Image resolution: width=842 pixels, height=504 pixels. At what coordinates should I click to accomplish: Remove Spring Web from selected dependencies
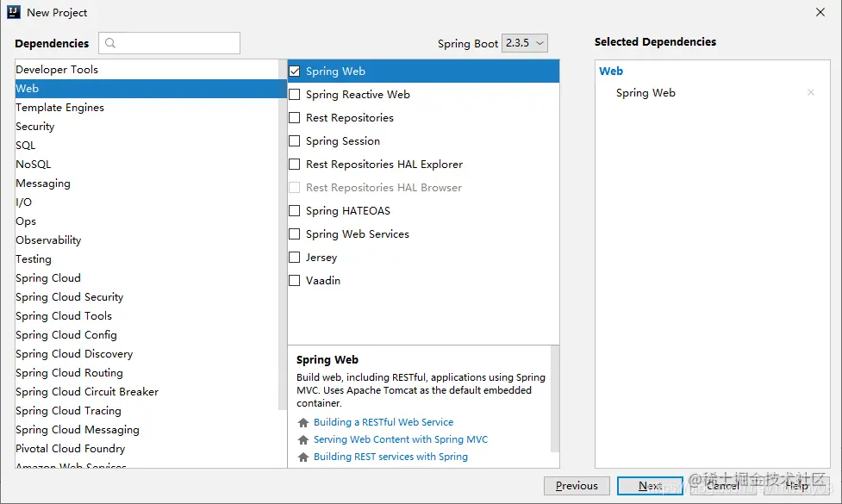810,93
